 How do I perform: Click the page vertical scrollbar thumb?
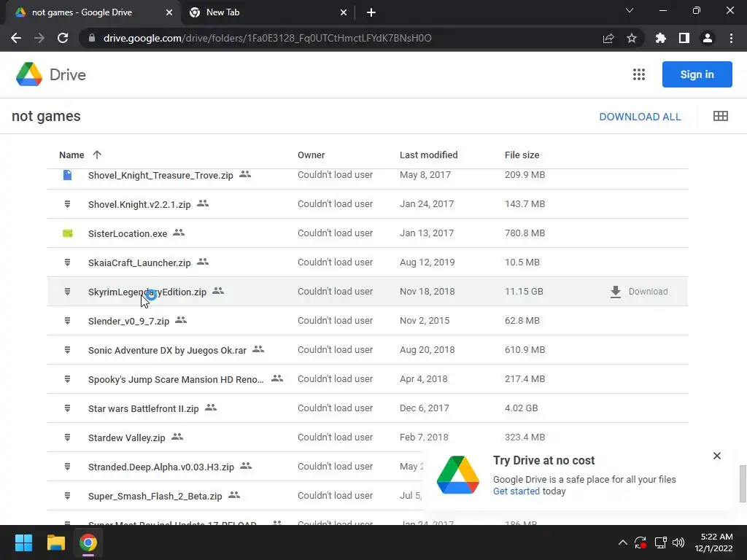(743, 484)
